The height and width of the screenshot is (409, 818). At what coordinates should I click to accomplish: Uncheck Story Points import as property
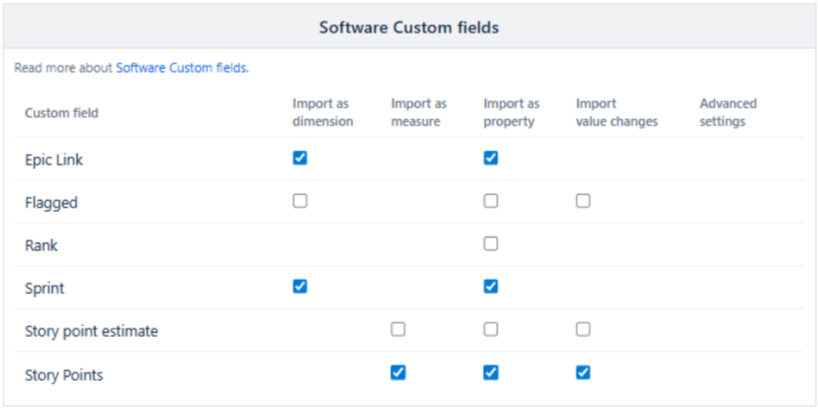point(491,373)
